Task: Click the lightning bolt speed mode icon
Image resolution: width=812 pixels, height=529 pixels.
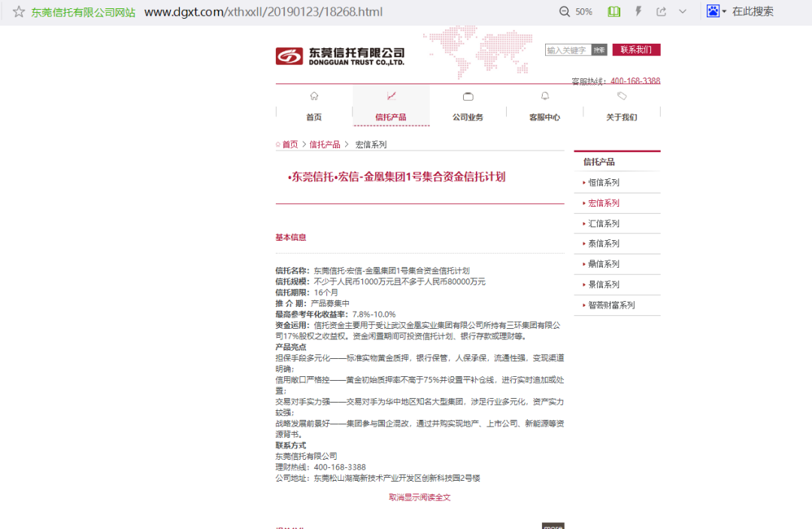Action: [638, 11]
